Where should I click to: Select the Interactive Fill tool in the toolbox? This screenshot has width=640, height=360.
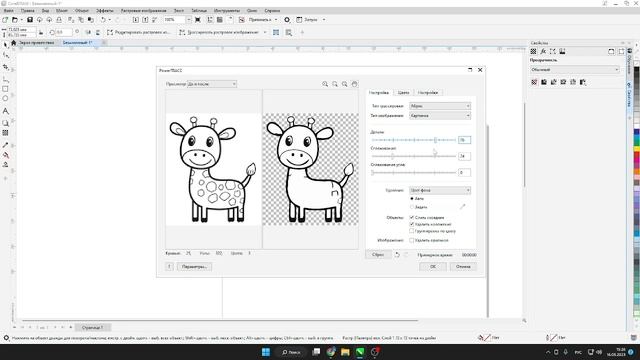(x=5, y=155)
